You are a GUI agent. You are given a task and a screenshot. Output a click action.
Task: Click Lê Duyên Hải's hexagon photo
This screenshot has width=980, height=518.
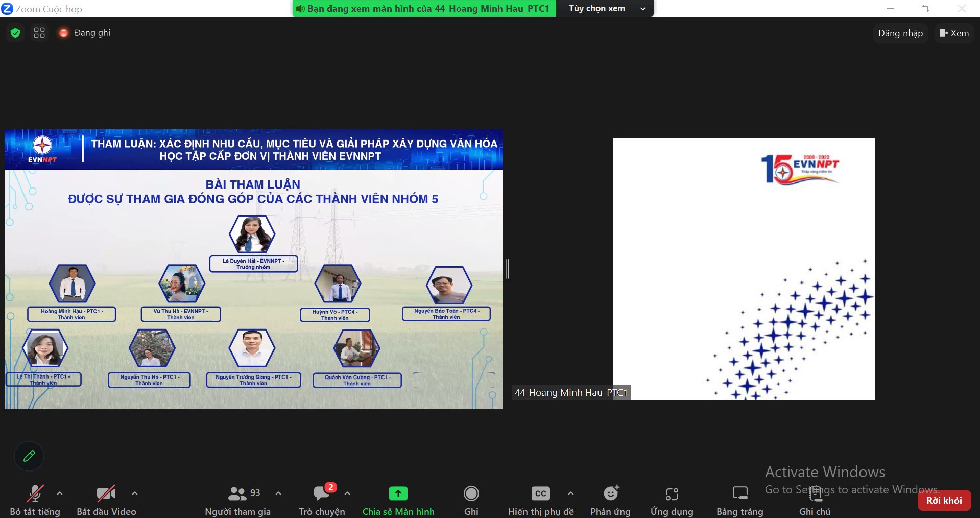(x=252, y=234)
